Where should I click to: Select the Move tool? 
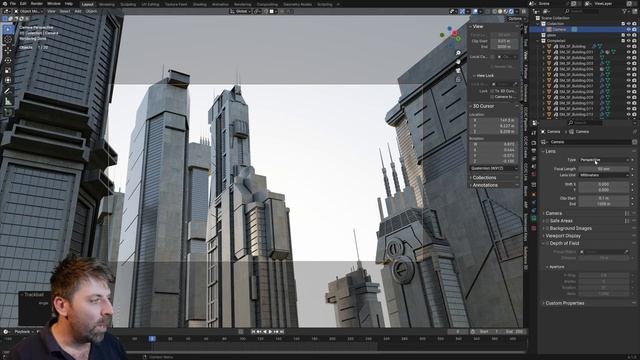(x=8, y=50)
